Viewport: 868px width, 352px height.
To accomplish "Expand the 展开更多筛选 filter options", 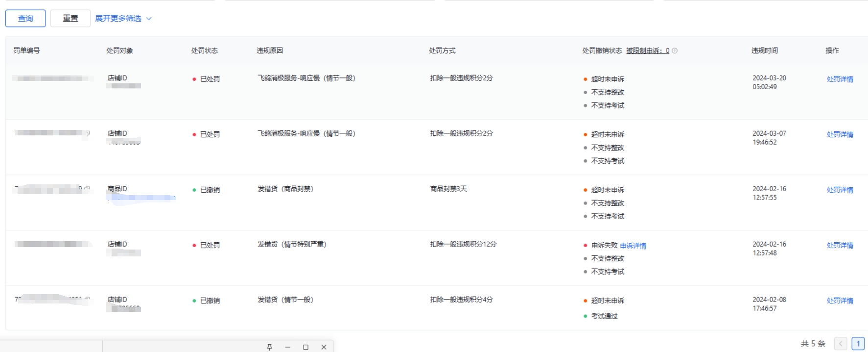I will point(123,19).
